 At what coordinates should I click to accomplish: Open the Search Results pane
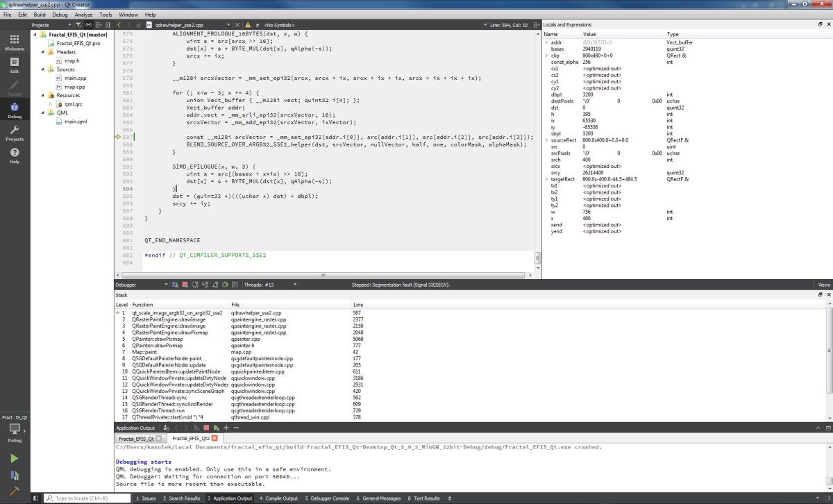tap(182, 498)
